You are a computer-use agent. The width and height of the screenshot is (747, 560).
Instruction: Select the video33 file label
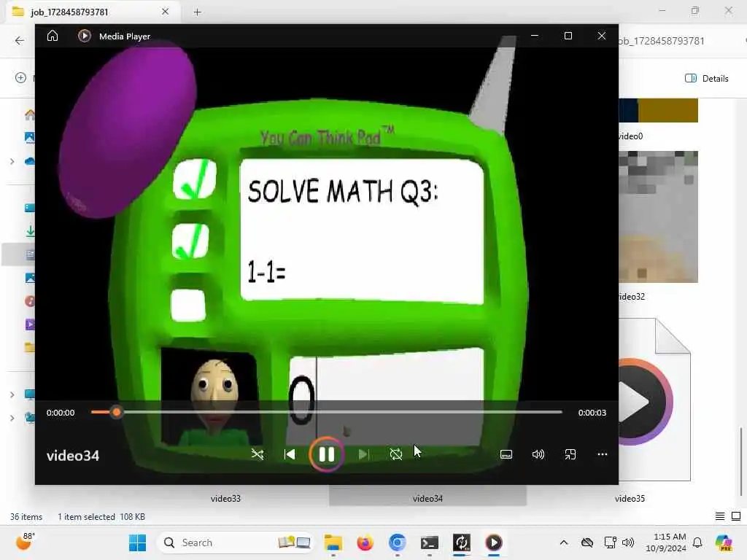[226, 499]
